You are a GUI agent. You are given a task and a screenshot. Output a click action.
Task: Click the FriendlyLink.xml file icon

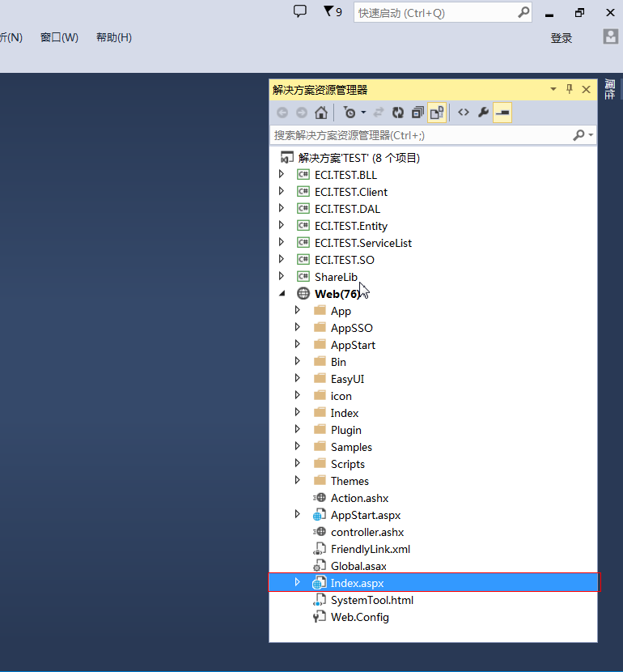pos(320,549)
